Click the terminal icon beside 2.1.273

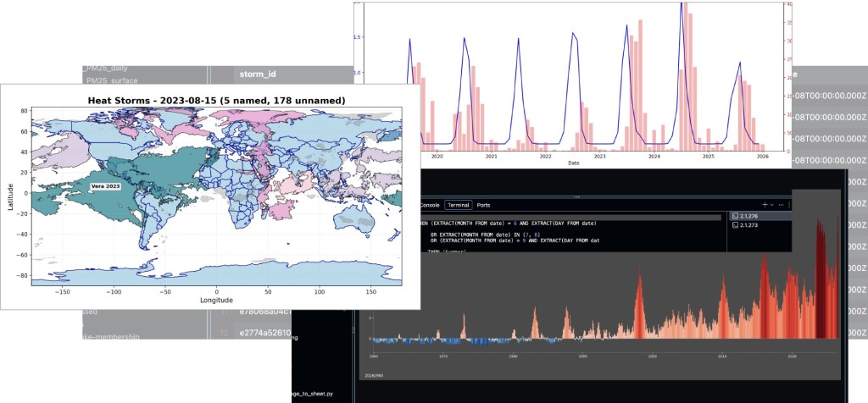pyautogui.click(x=735, y=225)
